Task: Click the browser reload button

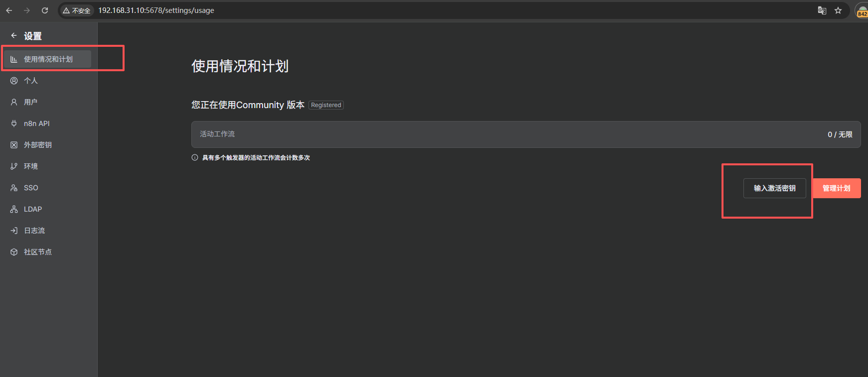Action: click(x=45, y=10)
